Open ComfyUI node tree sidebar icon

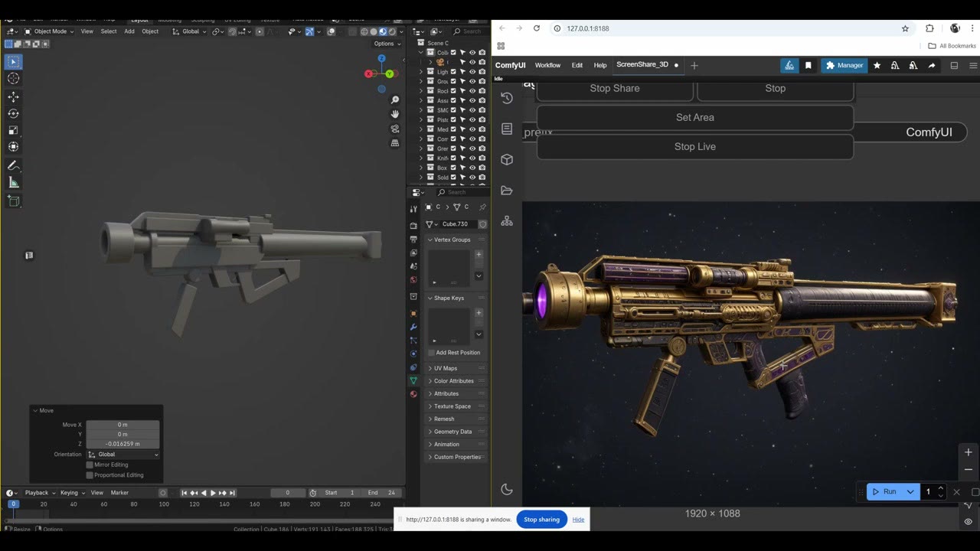click(507, 221)
